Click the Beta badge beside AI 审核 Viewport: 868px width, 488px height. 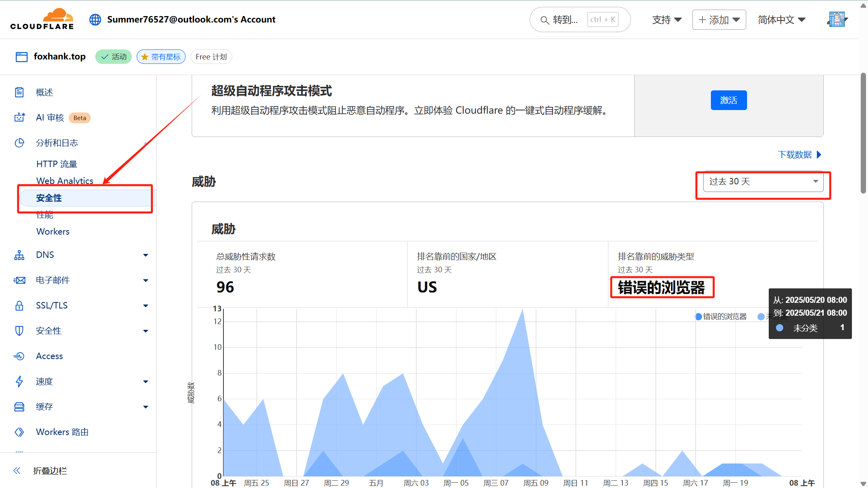[80, 118]
